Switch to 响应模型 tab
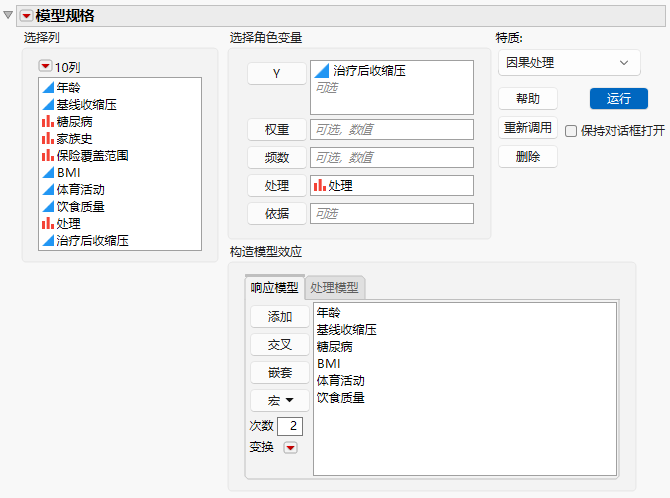Screen dimensions: 670x498 pos(274,288)
